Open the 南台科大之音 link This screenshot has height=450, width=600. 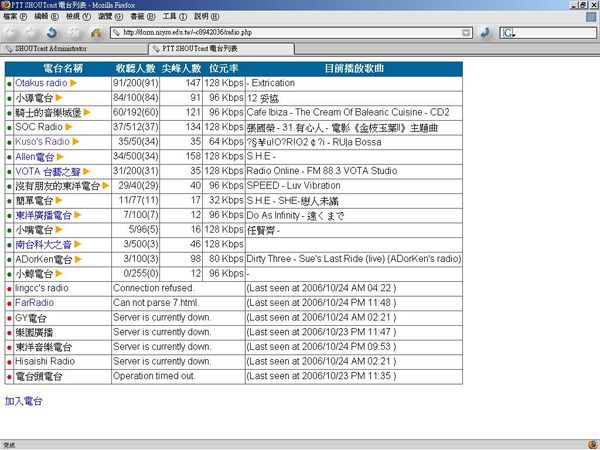(x=43, y=245)
